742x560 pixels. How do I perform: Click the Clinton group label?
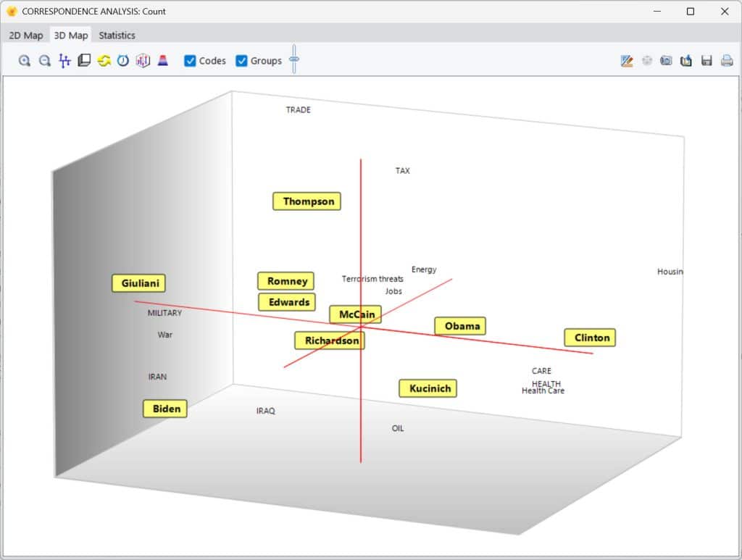pyautogui.click(x=590, y=338)
